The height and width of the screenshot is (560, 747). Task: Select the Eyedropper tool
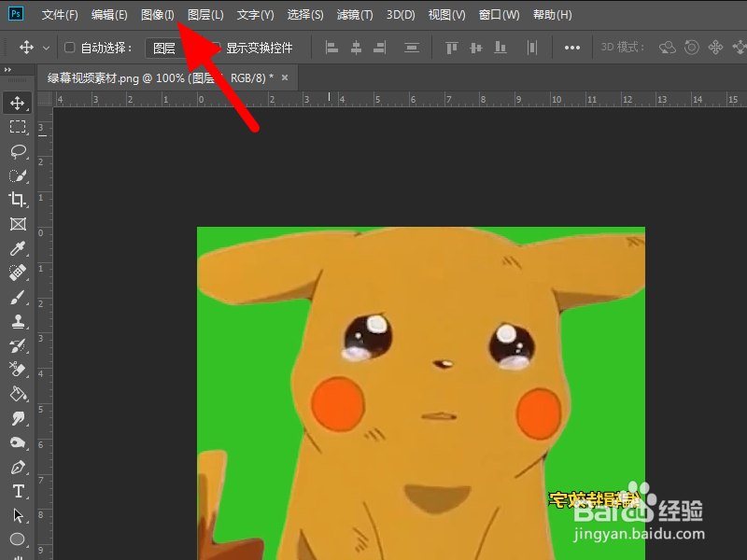(18, 248)
